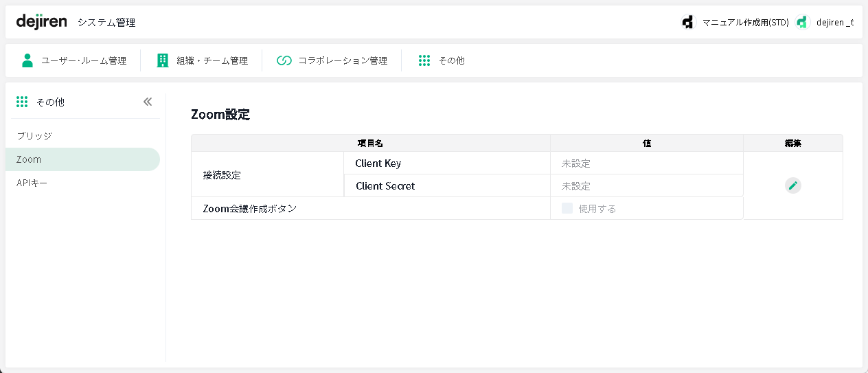
Task: Click the building icon for organization management
Action: [x=163, y=60]
